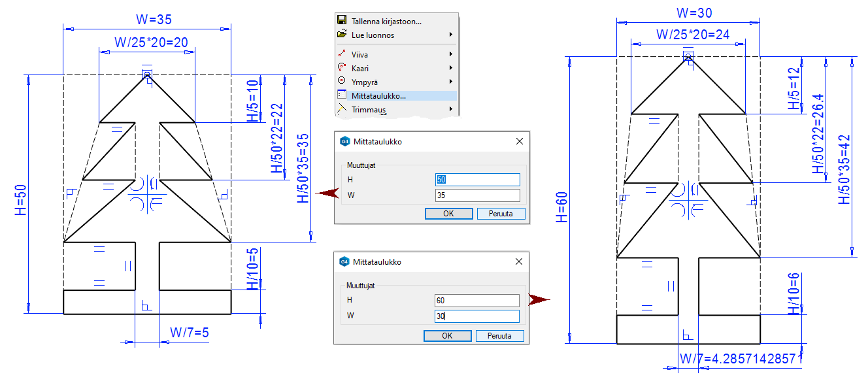
Task: Expand the Lue luonnos submenu arrow
Action: tap(451, 35)
